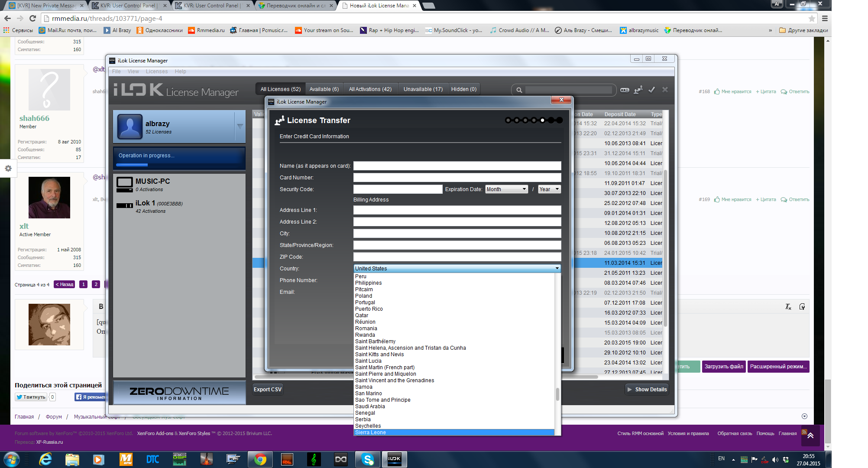Open Windows Explorer folder taskbar icon

pyautogui.click(x=72, y=459)
